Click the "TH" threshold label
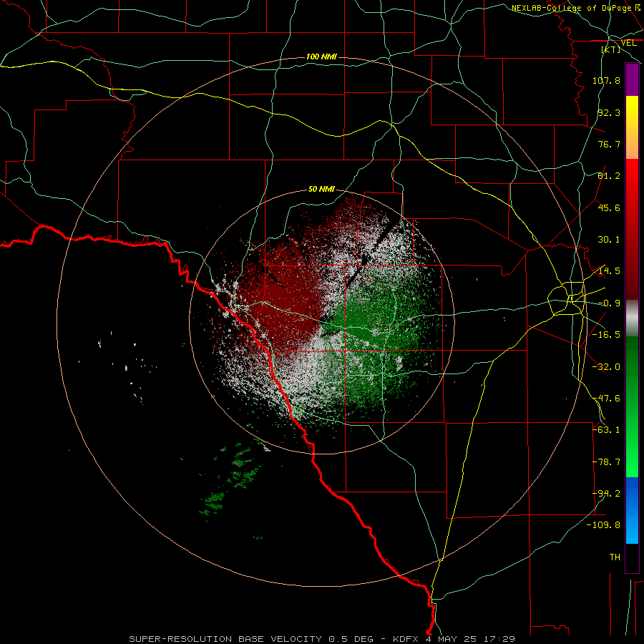The image size is (644, 644). click(615, 557)
